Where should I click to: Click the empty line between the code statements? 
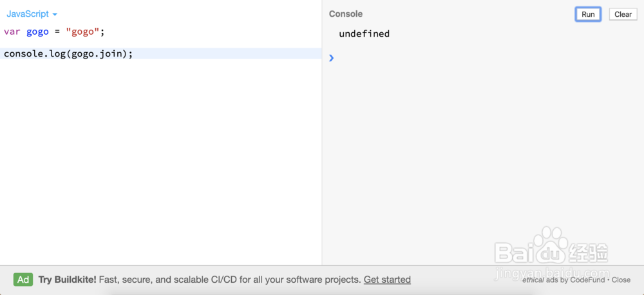160,43
